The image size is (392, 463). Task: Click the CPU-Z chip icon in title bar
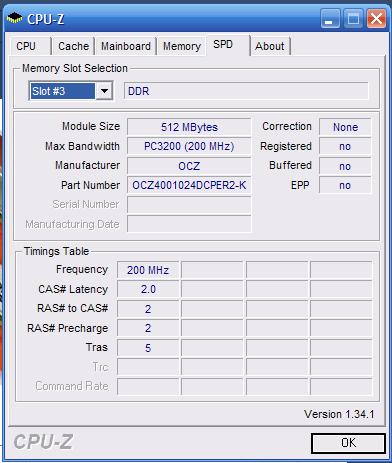tap(14, 18)
